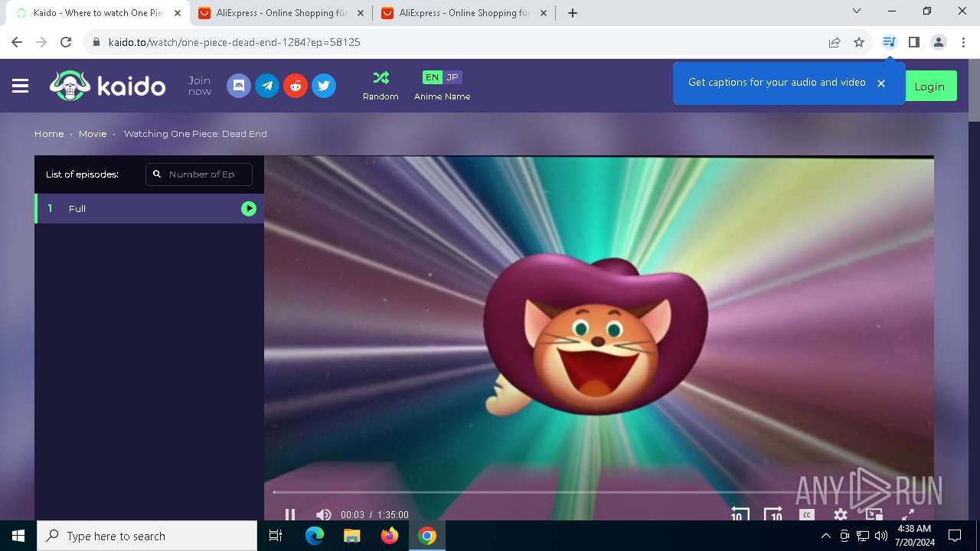Pause the video
The image size is (980, 551).
(290, 514)
